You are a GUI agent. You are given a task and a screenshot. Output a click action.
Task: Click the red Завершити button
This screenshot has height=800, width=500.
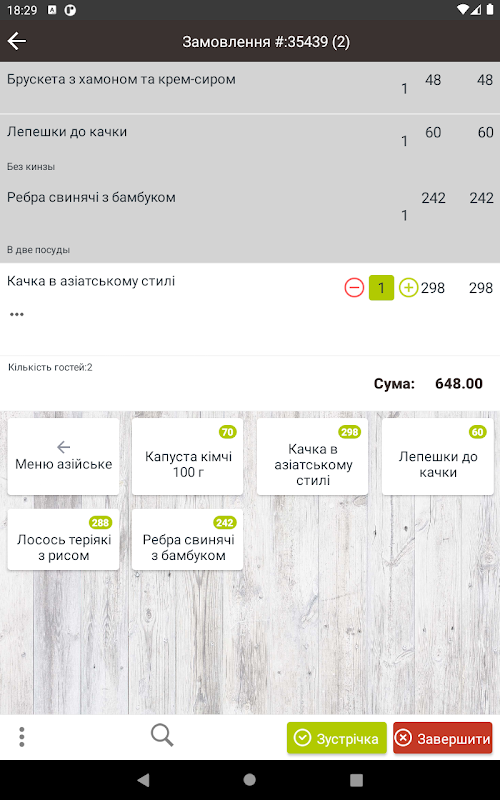pos(443,738)
